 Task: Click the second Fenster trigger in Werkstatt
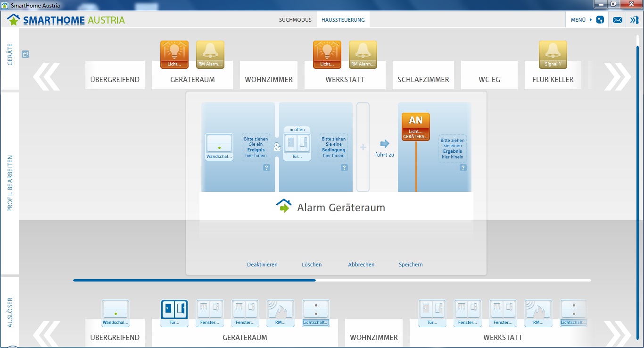coord(503,313)
